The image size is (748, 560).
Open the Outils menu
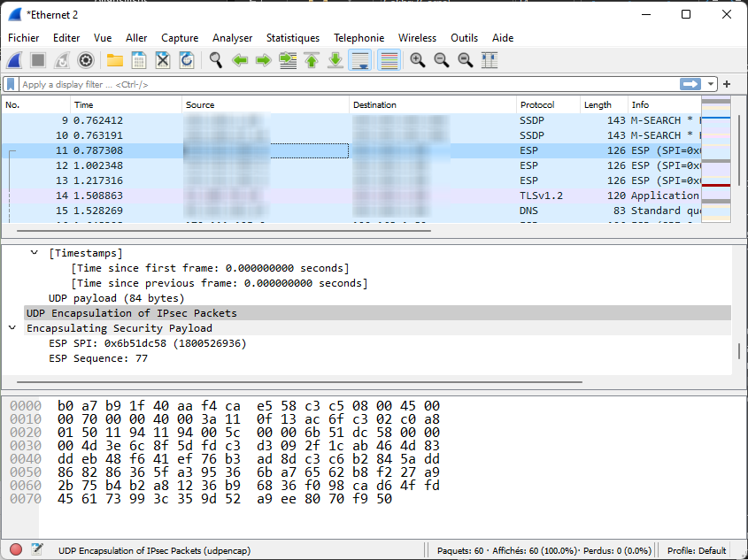point(464,38)
